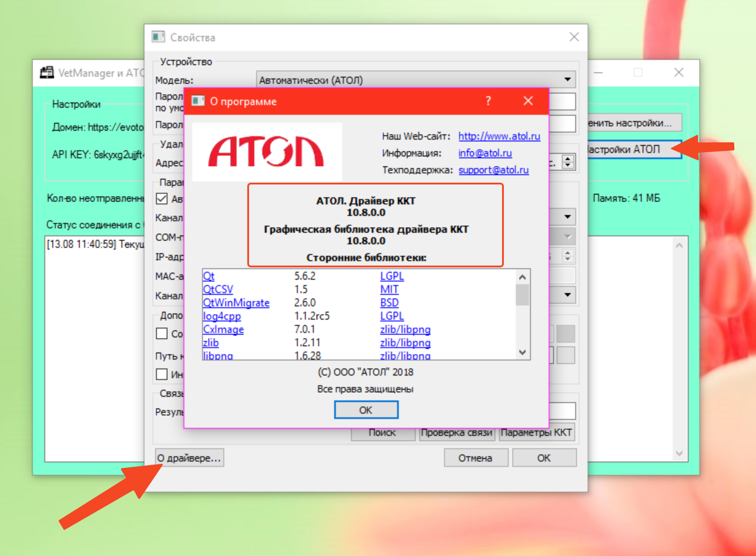Image resolution: width=756 pixels, height=556 pixels.
Task: Click the version 1.5 text for QtCSV
Action: point(301,290)
